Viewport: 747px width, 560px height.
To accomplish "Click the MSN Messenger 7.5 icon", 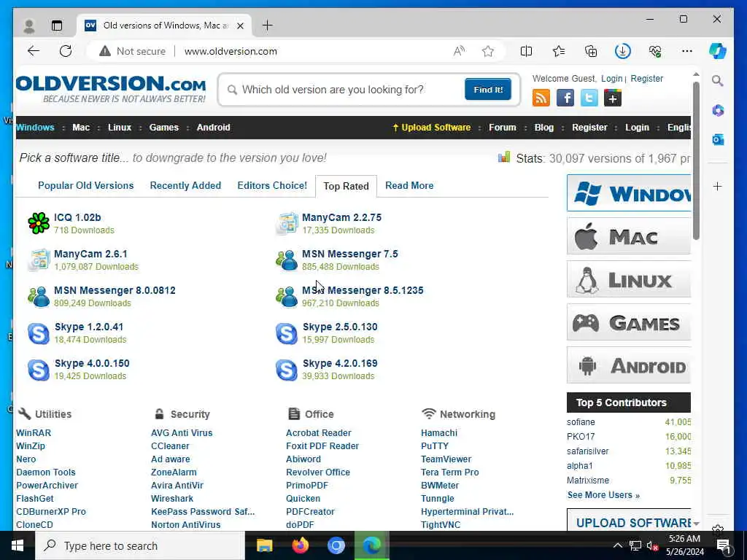I will [287, 260].
